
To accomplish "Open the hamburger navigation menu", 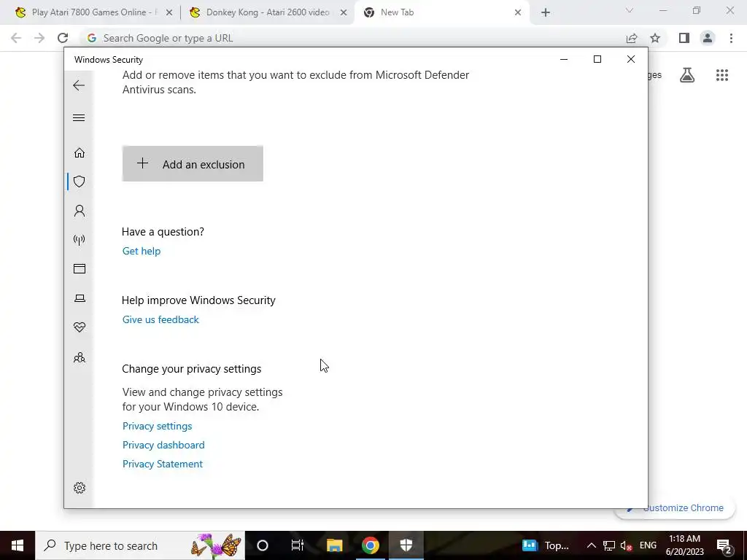I will tap(79, 117).
